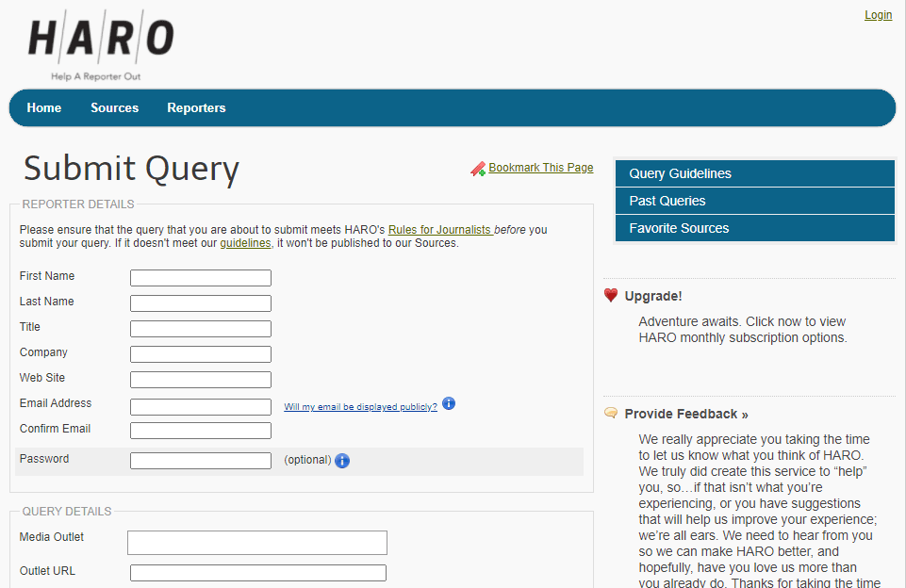The width and height of the screenshot is (906, 588).
Task: Focus the Title input field
Action: click(x=201, y=329)
